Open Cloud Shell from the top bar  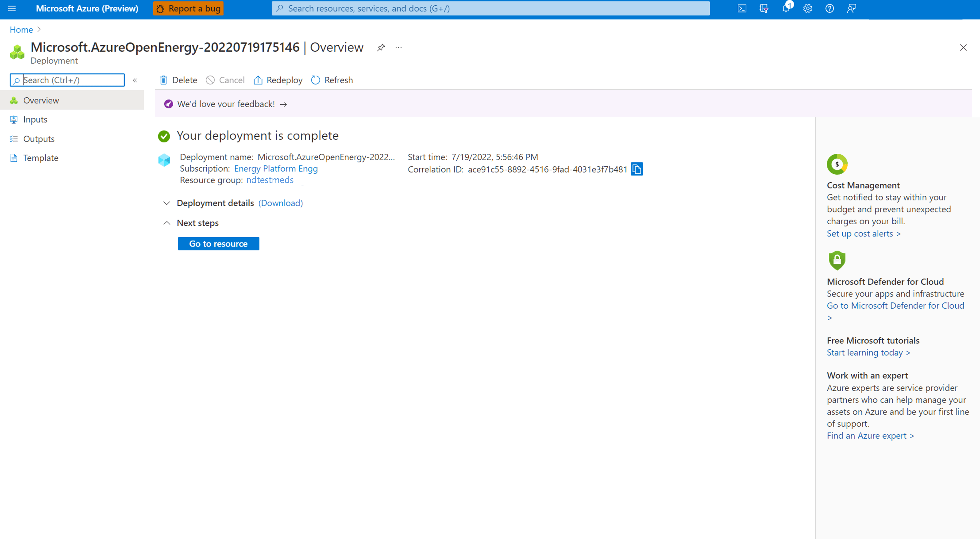click(742, 8)
